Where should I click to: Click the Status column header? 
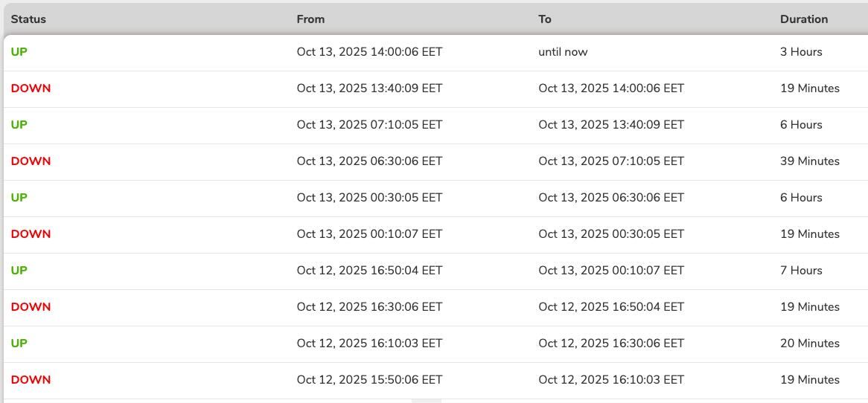[x=28, y=19]
